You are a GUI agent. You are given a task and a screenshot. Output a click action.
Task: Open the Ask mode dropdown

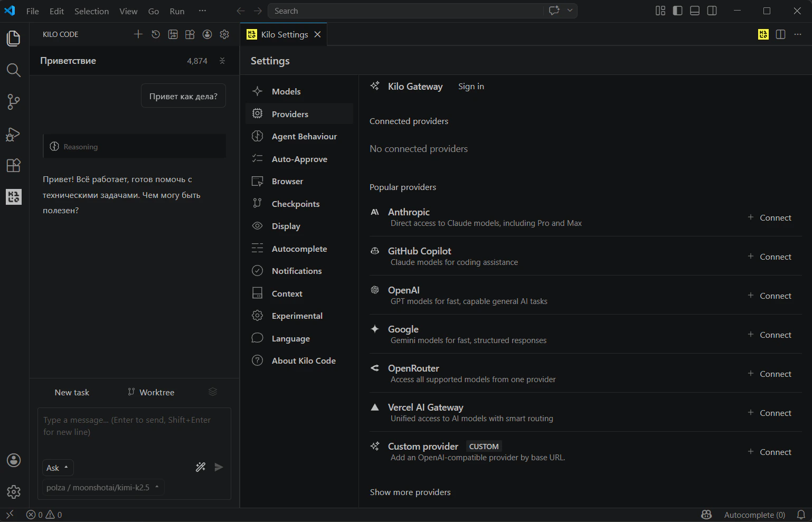58,468
